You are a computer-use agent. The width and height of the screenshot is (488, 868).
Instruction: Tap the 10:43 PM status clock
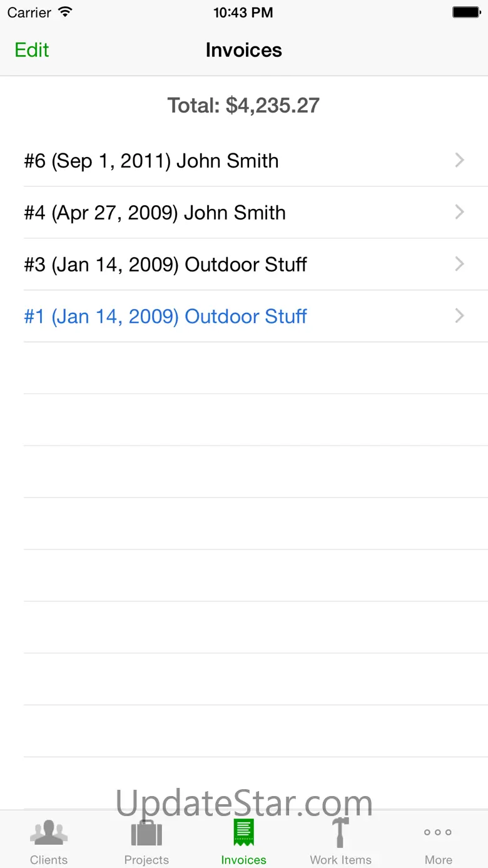pyautogui.click(x=243, y=13)
